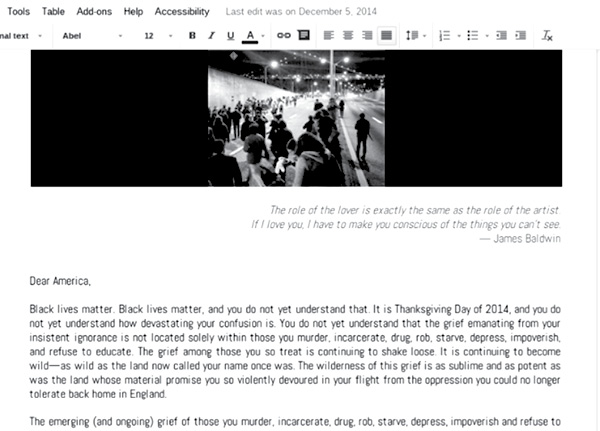This screenshot has height=431, width=600.
Task: Place cursor in line 'tolerate back home in England.'
Action: (x=98, y=394)
